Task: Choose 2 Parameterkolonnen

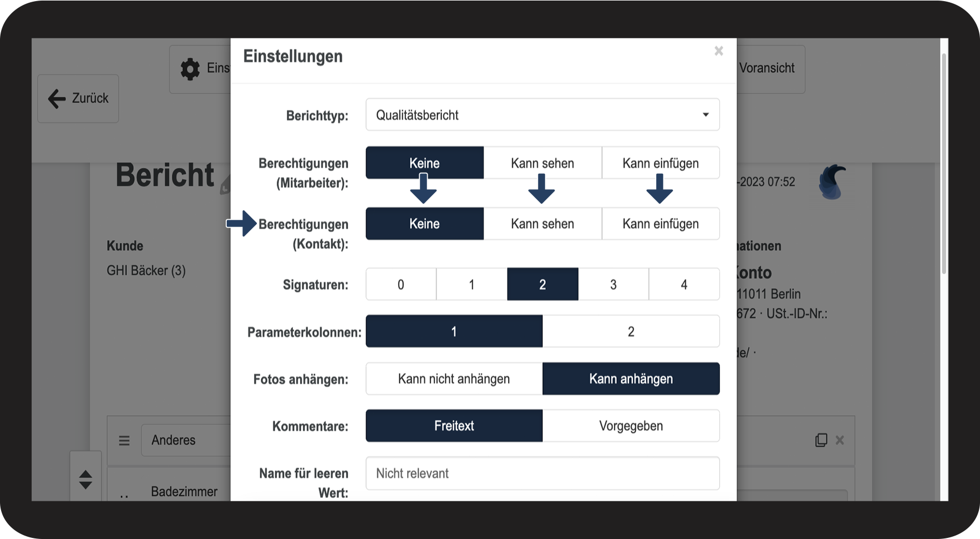Action: pyautogui.click(x=631, y=332)
